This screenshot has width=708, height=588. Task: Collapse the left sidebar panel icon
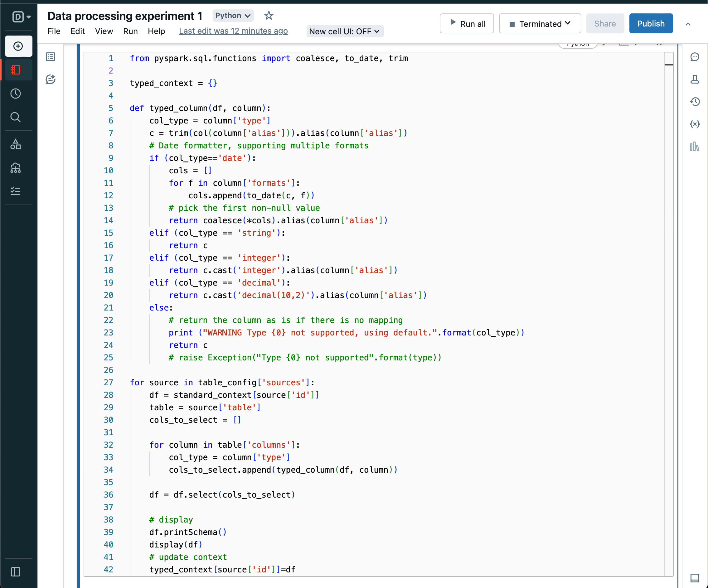click(x=16, y=572)
